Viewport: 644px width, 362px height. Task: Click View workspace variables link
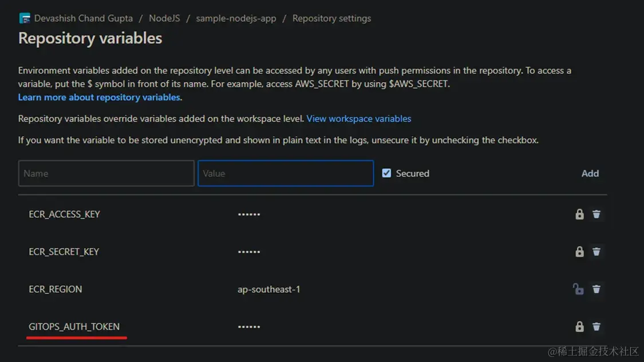(x=359, y=119)
